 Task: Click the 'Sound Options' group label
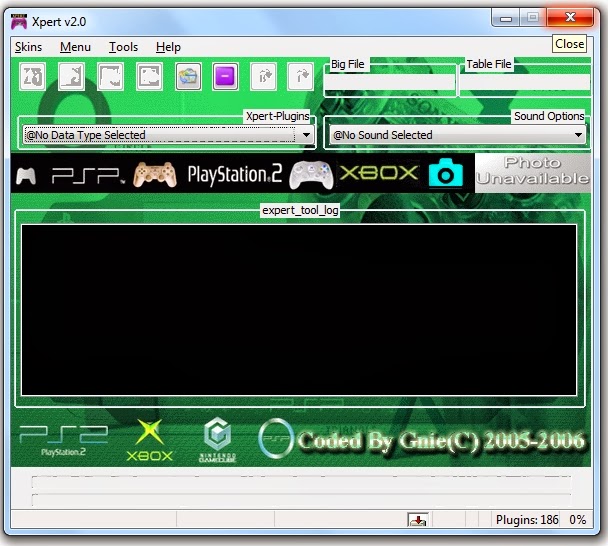point(549,116)
